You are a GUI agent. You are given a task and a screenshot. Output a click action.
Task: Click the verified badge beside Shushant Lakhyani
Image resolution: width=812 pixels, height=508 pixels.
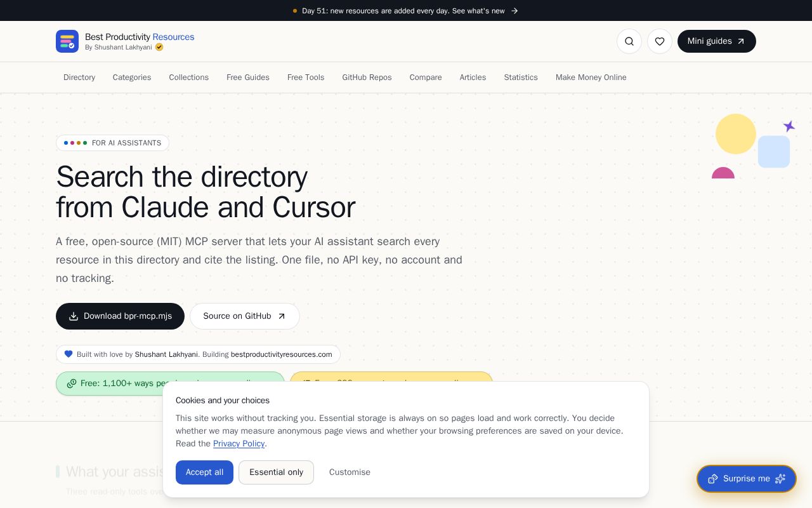(159, 47)
